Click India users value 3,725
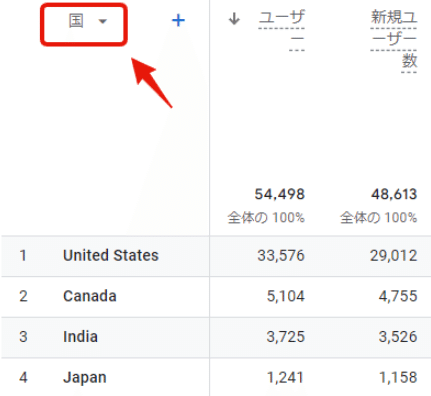This screenshot has height=396, width=431. click(286, 337)
